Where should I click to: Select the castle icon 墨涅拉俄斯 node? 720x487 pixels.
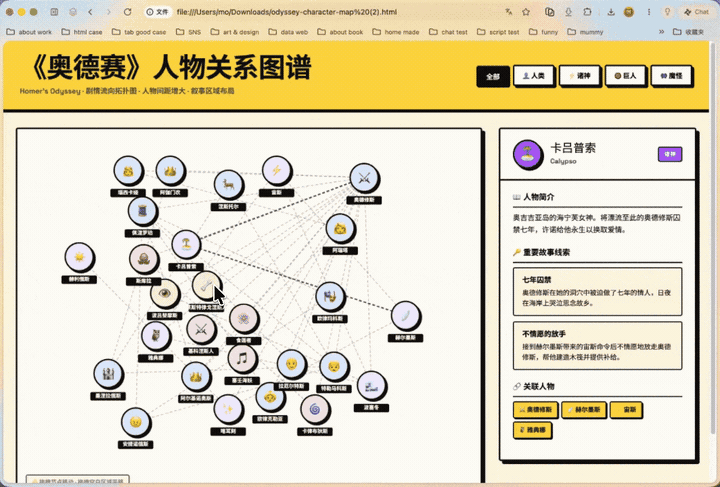coord(108,374)
